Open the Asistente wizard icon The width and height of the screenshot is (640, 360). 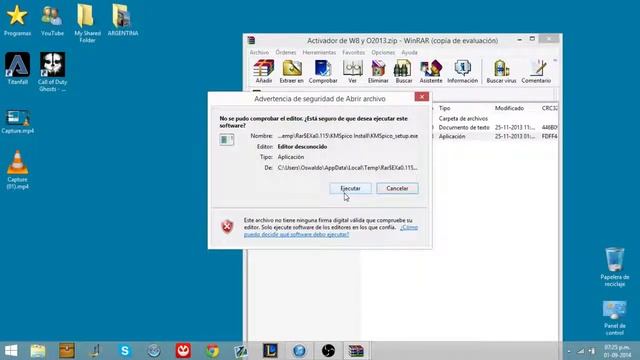point(431,71)
